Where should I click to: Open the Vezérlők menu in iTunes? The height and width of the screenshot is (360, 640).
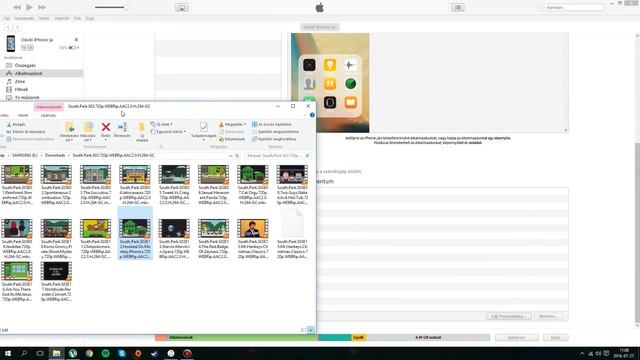62,18
